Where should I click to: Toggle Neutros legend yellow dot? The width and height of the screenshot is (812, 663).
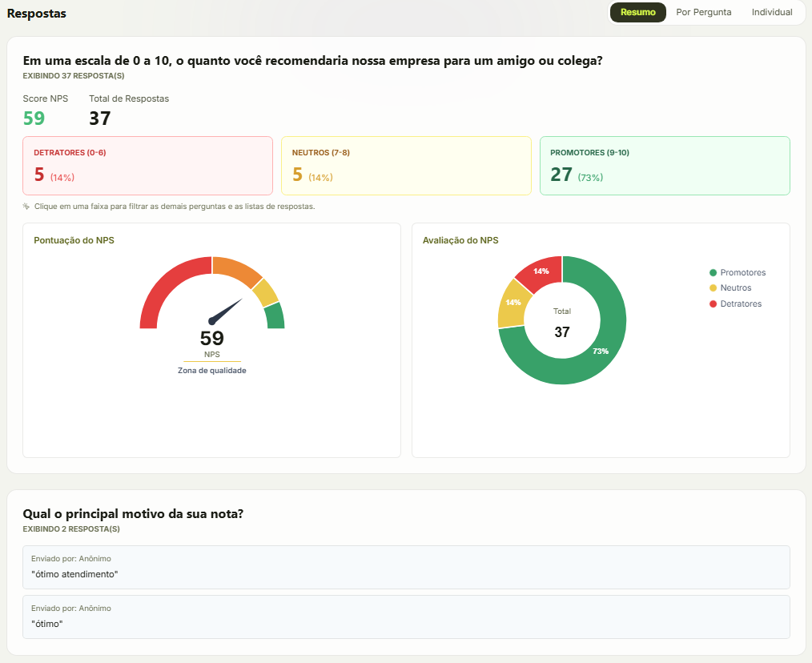[x=713, y=288]
